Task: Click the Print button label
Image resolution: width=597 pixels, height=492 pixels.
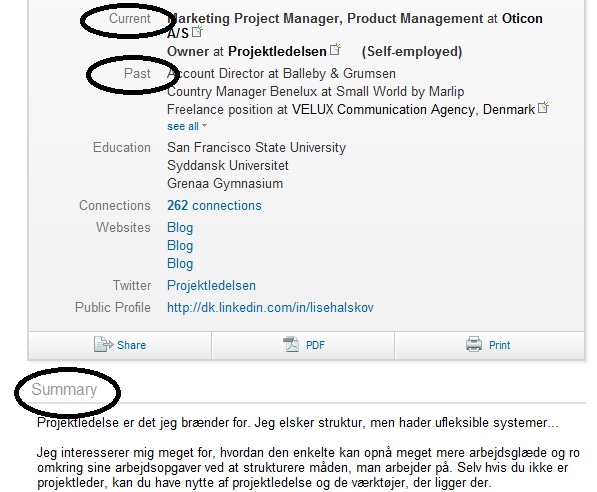Action: click(499, 345)
